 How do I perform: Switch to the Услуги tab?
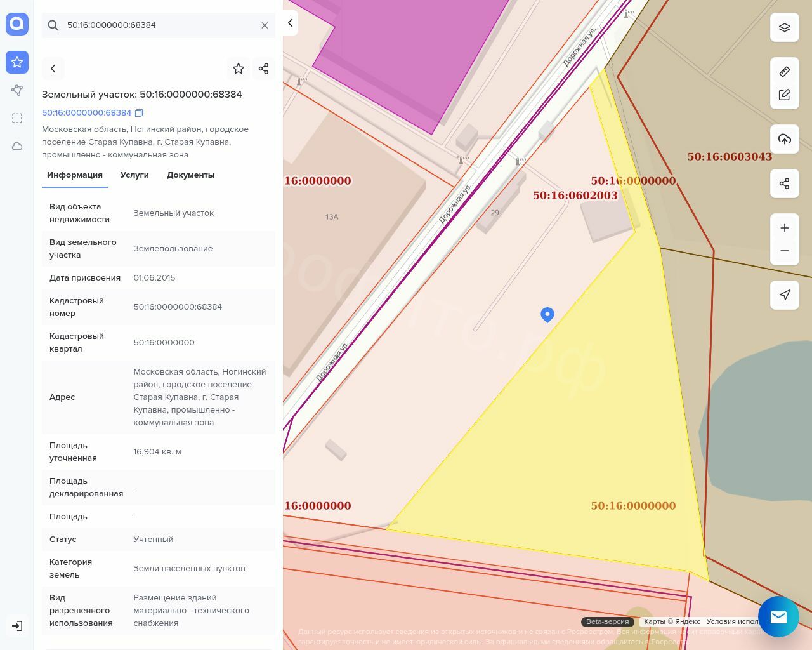tap(134, 175)
